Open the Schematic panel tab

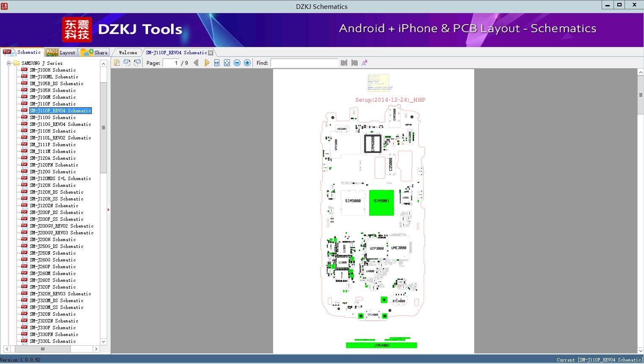tap(22, 52)
